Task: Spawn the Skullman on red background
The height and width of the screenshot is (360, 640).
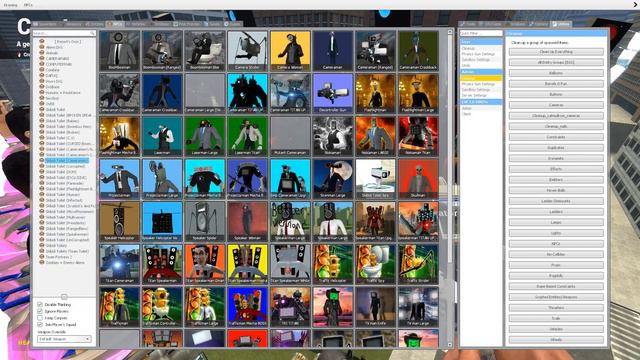Action: point(418,179)
